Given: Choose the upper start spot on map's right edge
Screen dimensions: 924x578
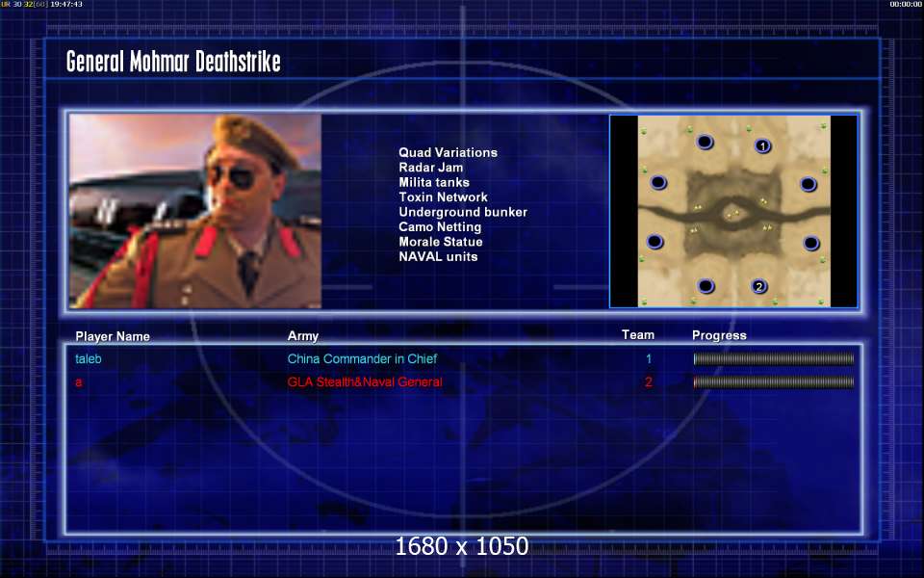Looking at the screenshot, I should click(x=808, y=184).
